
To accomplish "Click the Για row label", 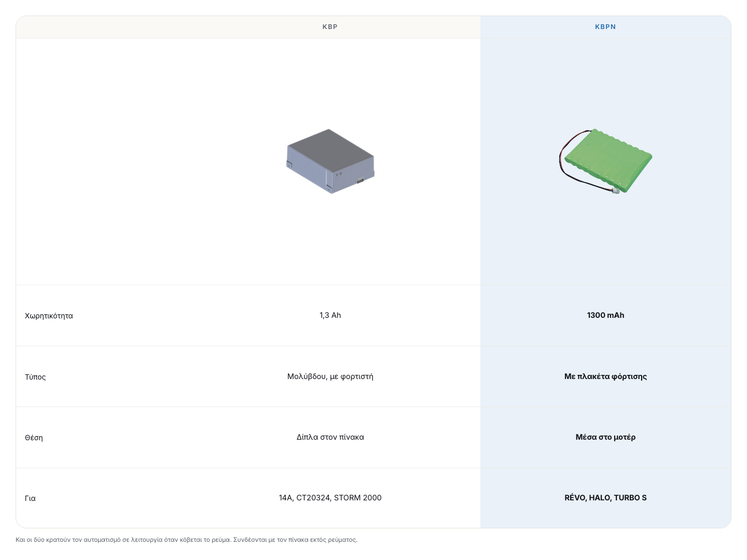I will [30, 498].
